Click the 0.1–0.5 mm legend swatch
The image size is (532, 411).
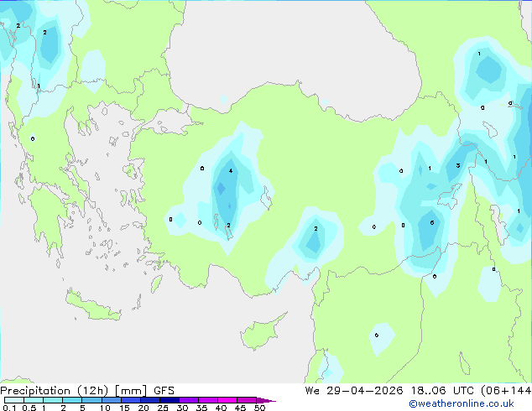pyautogui.click(x=14, y=400)
